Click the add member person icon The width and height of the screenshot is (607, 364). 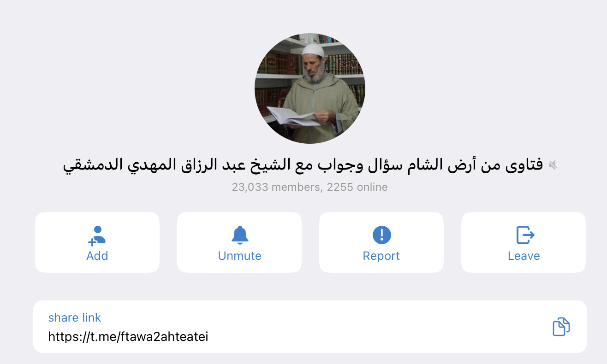click(97, 235)
